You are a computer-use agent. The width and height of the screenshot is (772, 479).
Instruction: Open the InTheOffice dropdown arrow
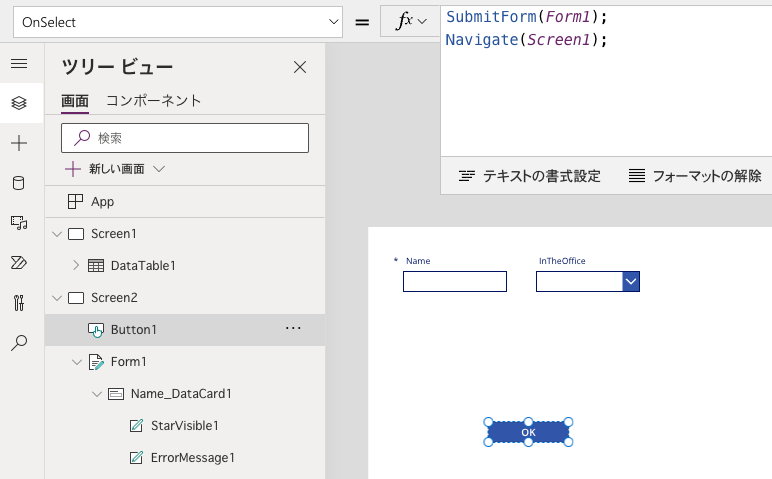click(x=631, y=282)
